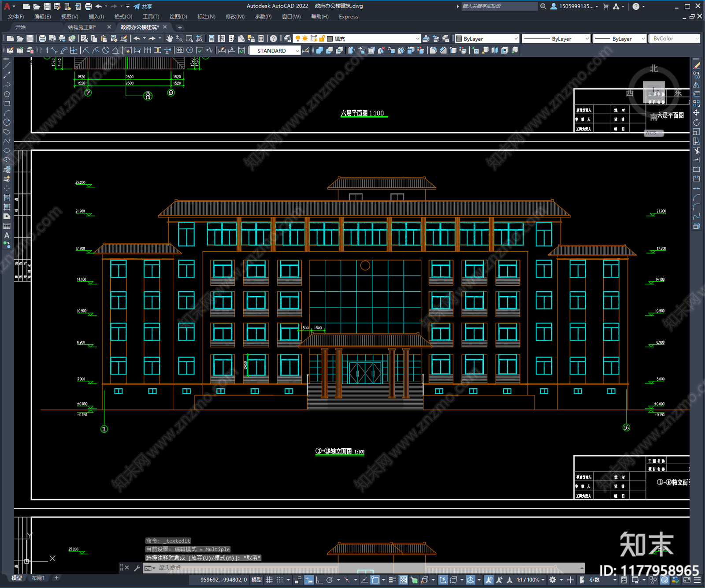The width and height of the screenshot is (705, 588).
Task: Open the 标注(N) menu
Action: pos(206,17)
